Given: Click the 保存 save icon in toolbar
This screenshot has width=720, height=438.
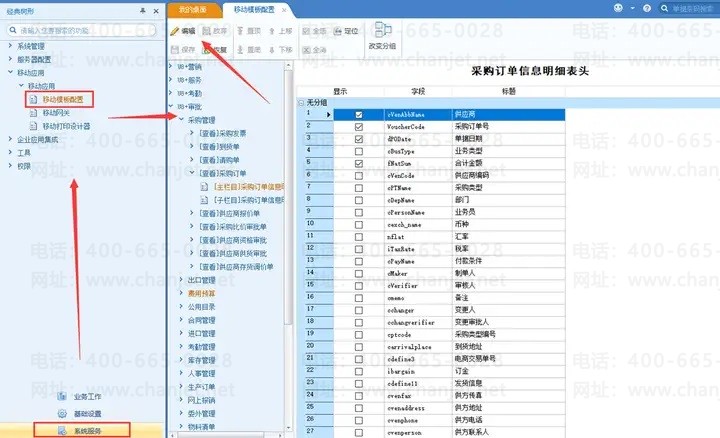Looking at the screenshot, I should click(174, 50).
